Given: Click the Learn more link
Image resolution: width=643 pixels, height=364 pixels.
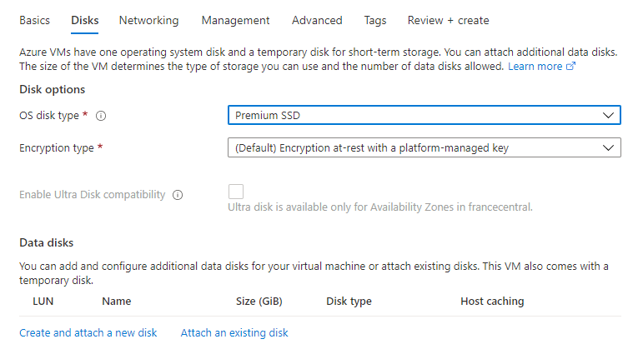Looking at the screenshot, I should pyautogui.click(x=535, y=67).
